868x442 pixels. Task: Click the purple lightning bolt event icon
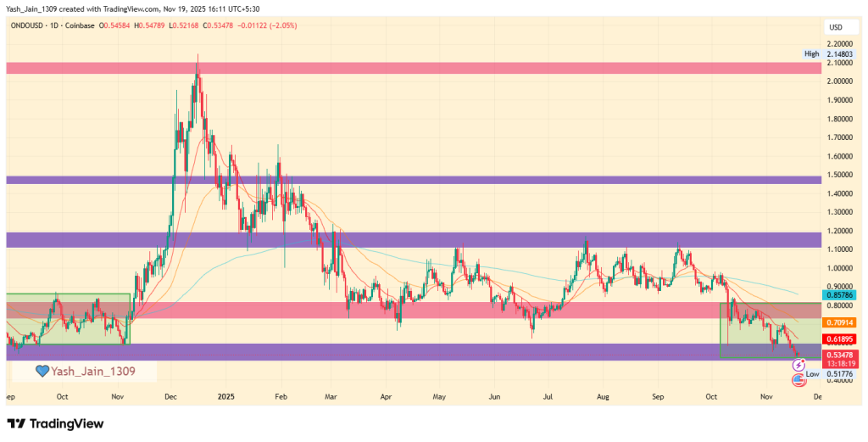coord(798,365)
